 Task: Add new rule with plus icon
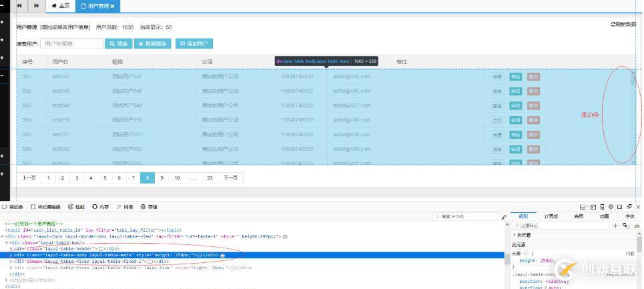[615, 226]
